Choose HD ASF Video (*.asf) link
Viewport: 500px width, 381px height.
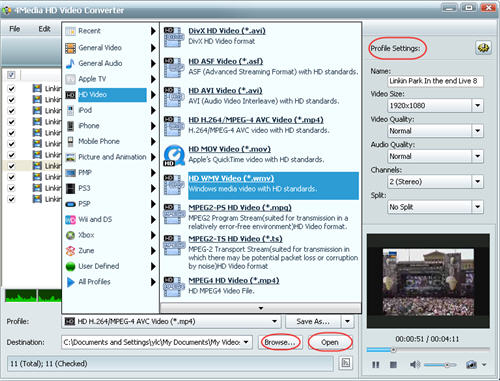[226, 61]
